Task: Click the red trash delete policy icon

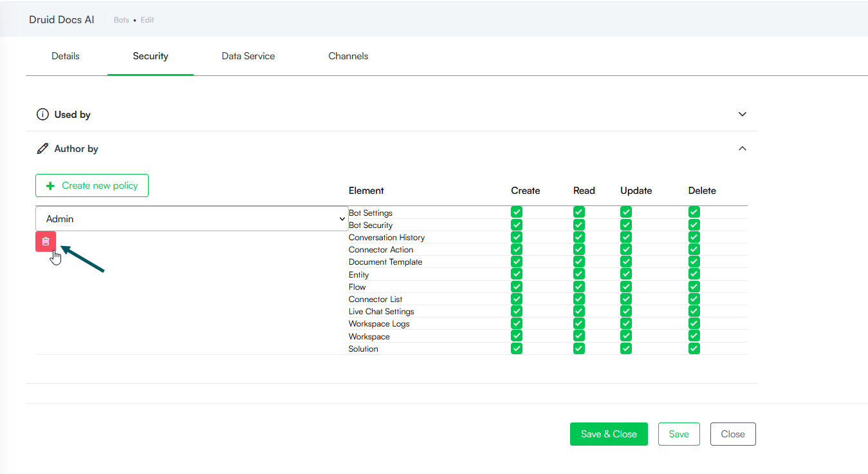Action: pyautogui.click(x=46, y=242)
